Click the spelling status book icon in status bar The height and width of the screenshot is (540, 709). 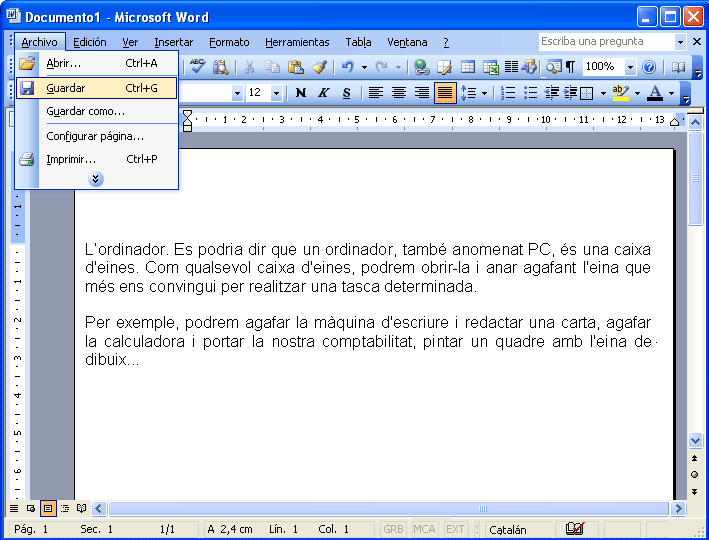coord(575,528)
